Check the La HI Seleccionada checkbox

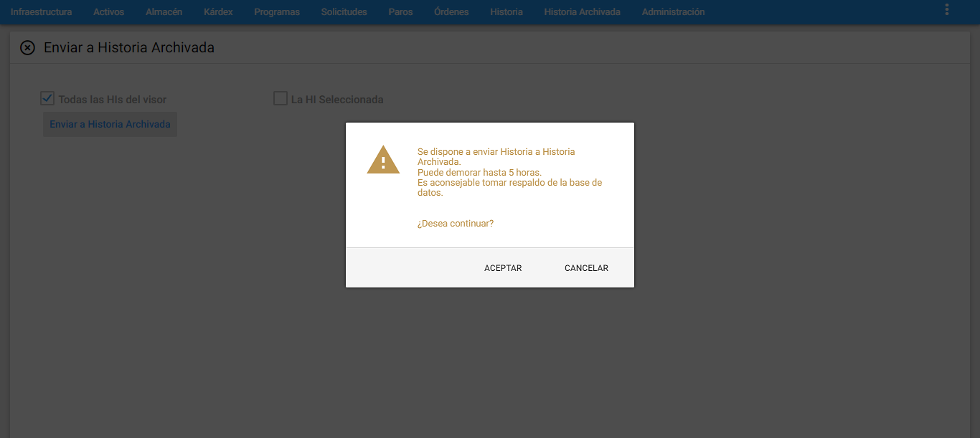[281, 98]
